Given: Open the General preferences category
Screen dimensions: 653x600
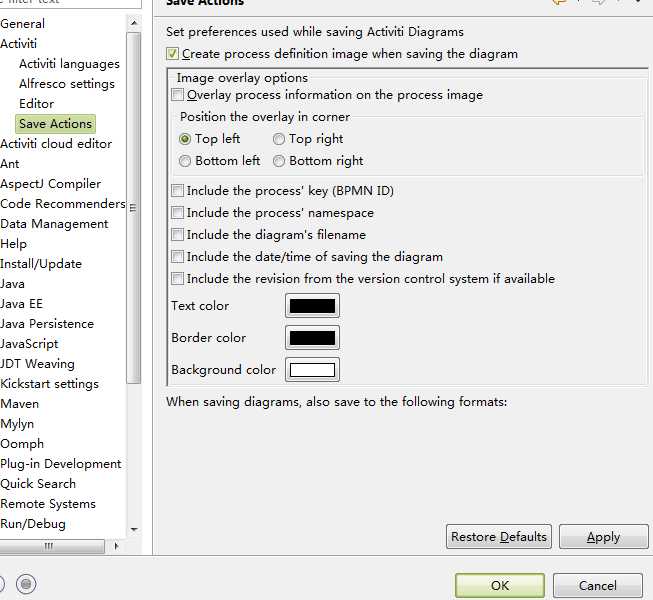Looking at the screenshot, I should [x=22, y=24].
